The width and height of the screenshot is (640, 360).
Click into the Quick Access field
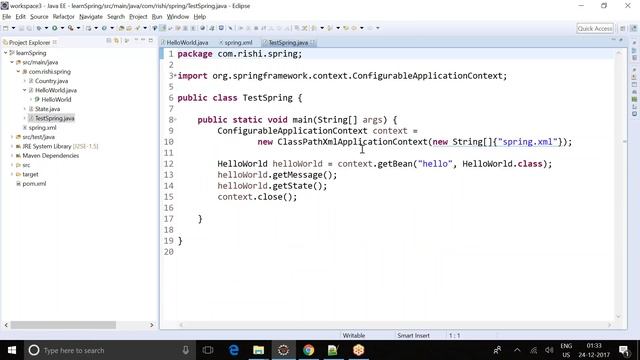595,28
